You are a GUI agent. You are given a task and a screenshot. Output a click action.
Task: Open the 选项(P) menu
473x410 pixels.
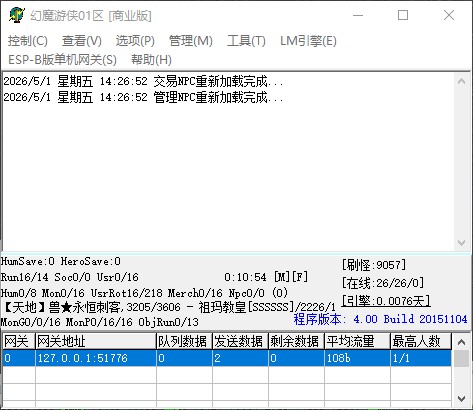[135, 41]
